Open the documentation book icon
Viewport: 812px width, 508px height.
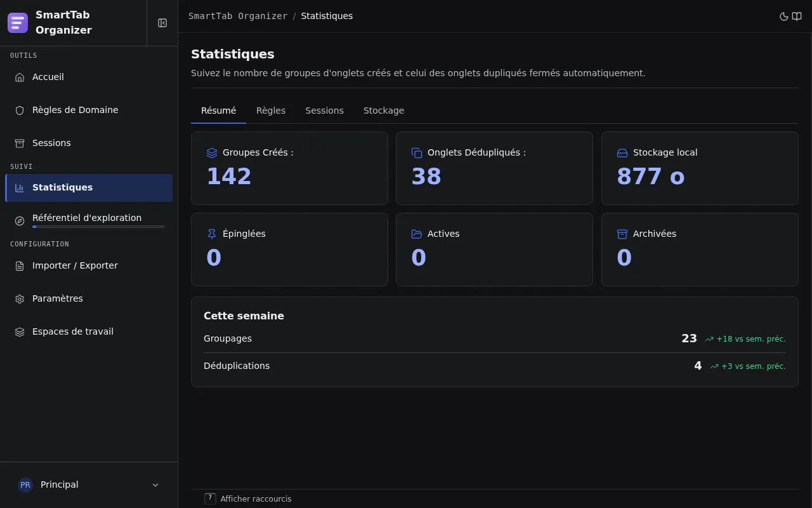(x=797, y=17)
